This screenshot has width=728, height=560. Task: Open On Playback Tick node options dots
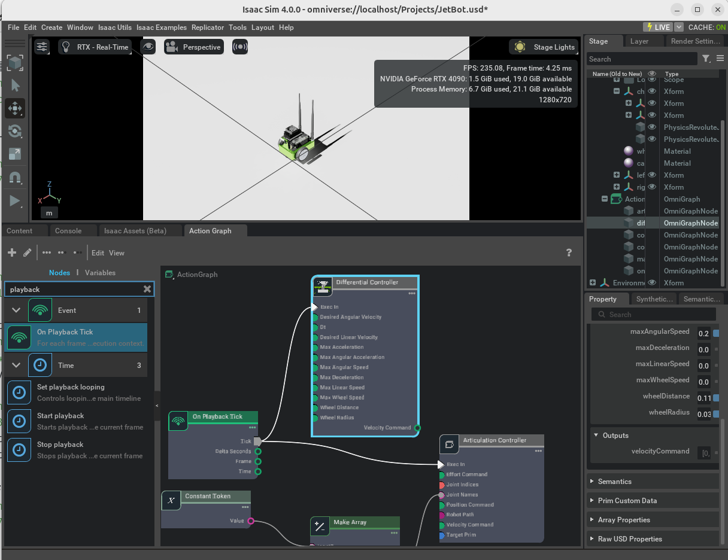(x=253, y=427)
